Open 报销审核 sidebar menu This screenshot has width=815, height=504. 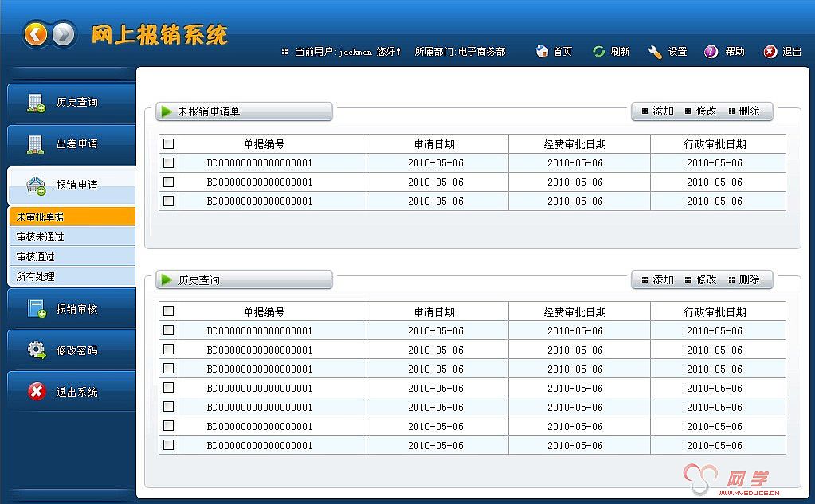(x=72, y=309)
